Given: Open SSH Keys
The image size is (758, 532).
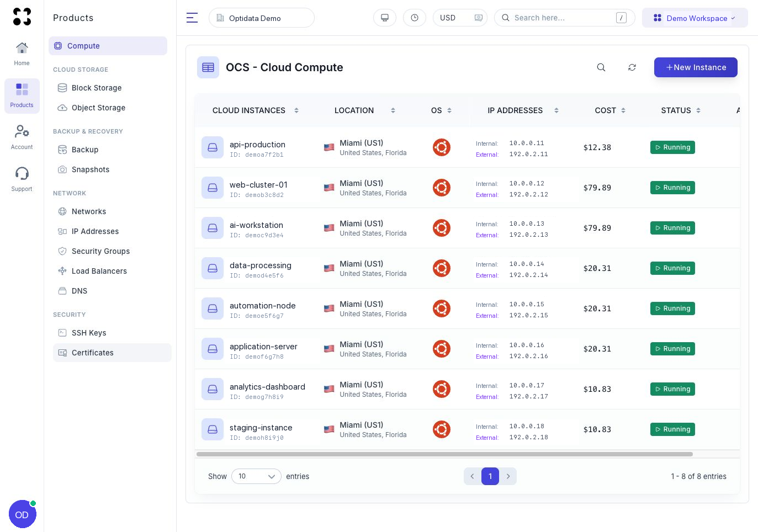Looking at the screenshot, I should 112,333.
